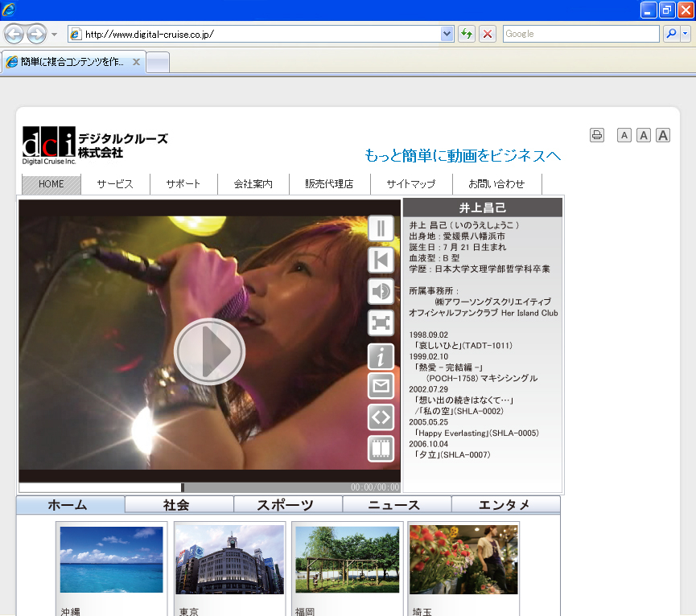The height and width of the screenshot is (616, 696).
Task: Mute the player volume speaker icon
Action: coord(381,291)
